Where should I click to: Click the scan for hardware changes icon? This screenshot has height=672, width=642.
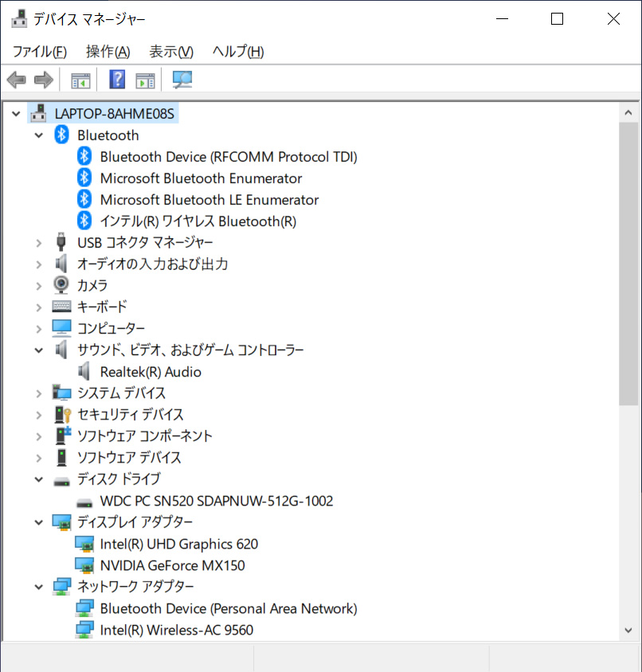pos(182,79)
